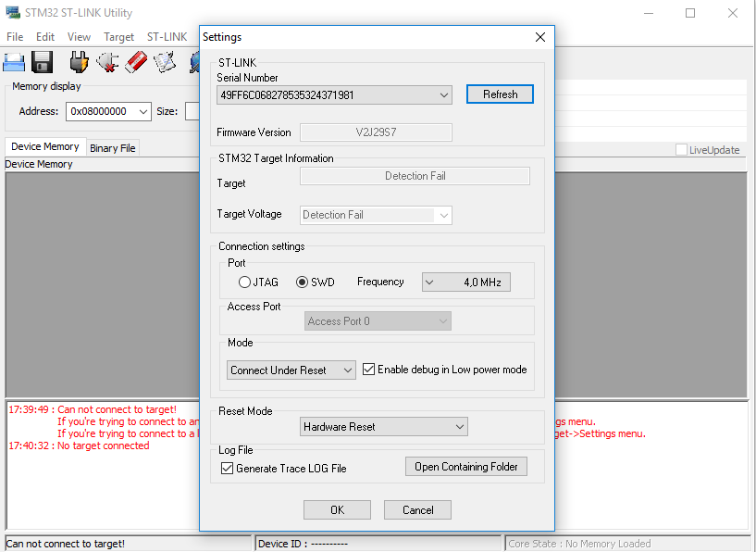756x552 pixels.
Task: Open the Hardware Reset mode dropdown
Action: (384, 427)
